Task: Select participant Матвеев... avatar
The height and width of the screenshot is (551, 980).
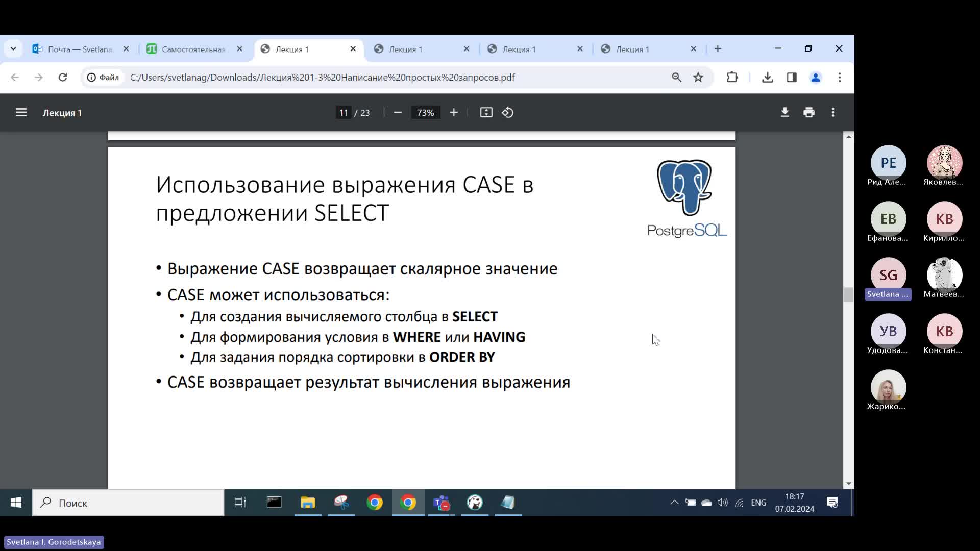Action: pyautogui.click(x=944, y=275)
